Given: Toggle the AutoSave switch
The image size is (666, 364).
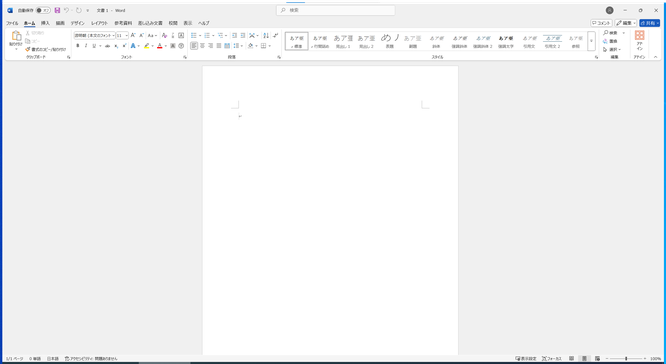Looking at the screenshot, I should click(x=43, y=10).
